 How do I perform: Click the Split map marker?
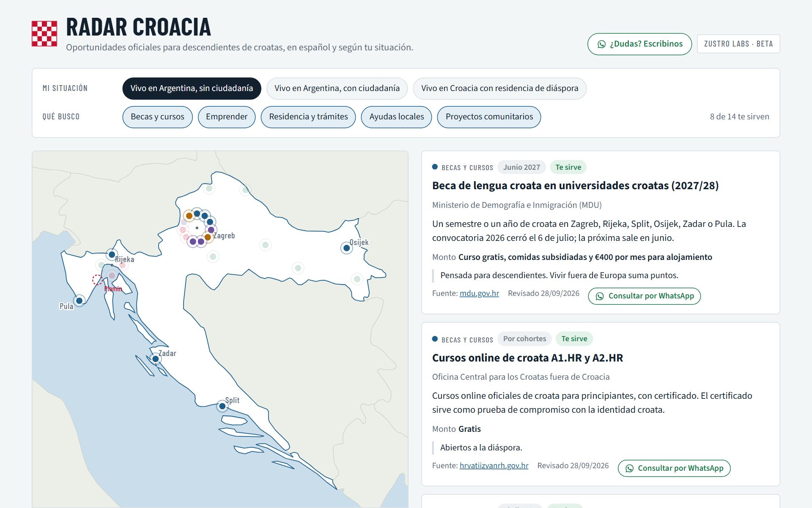pos(222,406)
